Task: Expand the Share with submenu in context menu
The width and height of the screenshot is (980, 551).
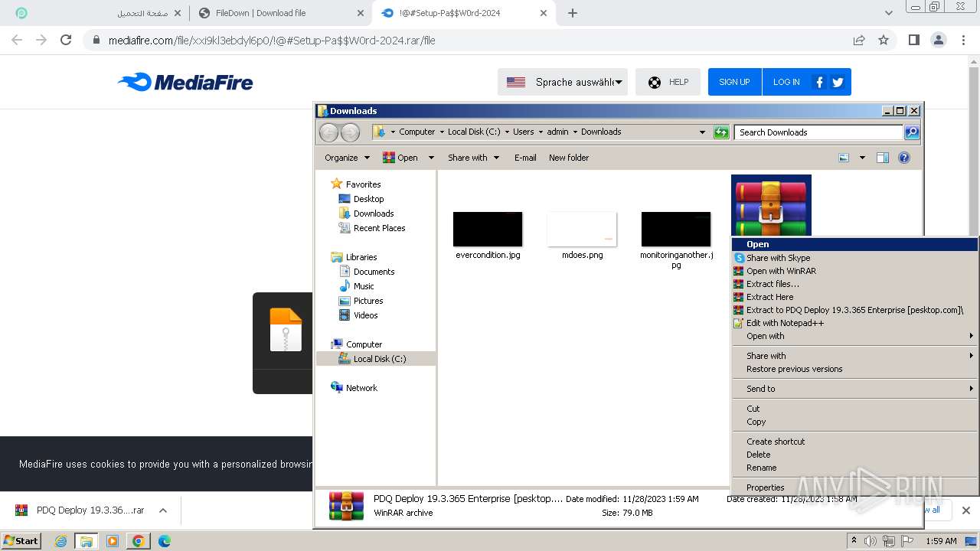Action: coord(854,356)
